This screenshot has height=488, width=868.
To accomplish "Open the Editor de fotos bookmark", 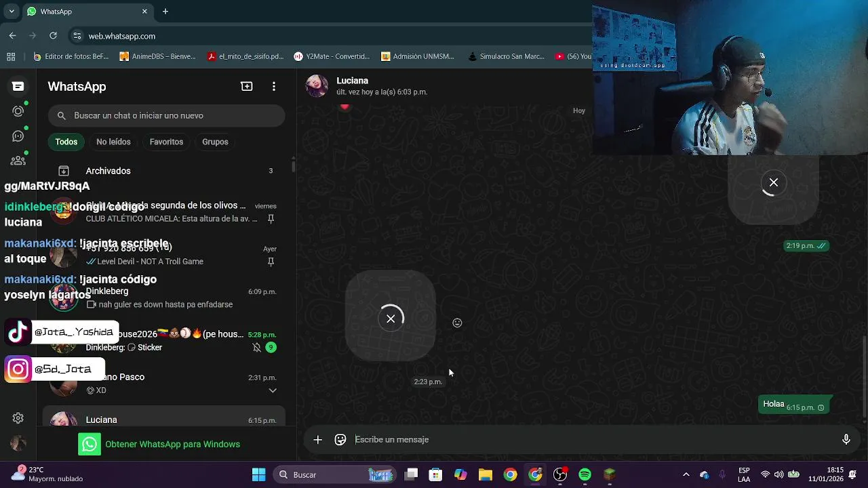I will click(x=71, y=56).
